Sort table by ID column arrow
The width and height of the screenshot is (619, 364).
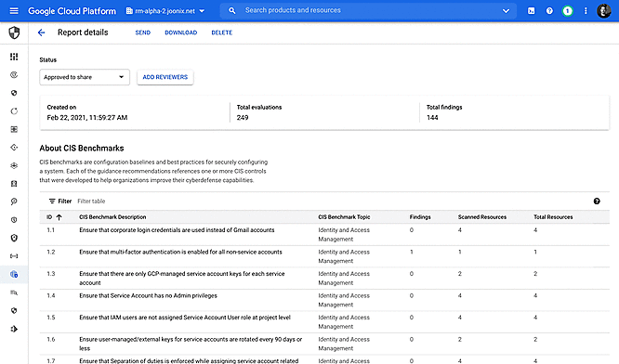coord(59,217)
